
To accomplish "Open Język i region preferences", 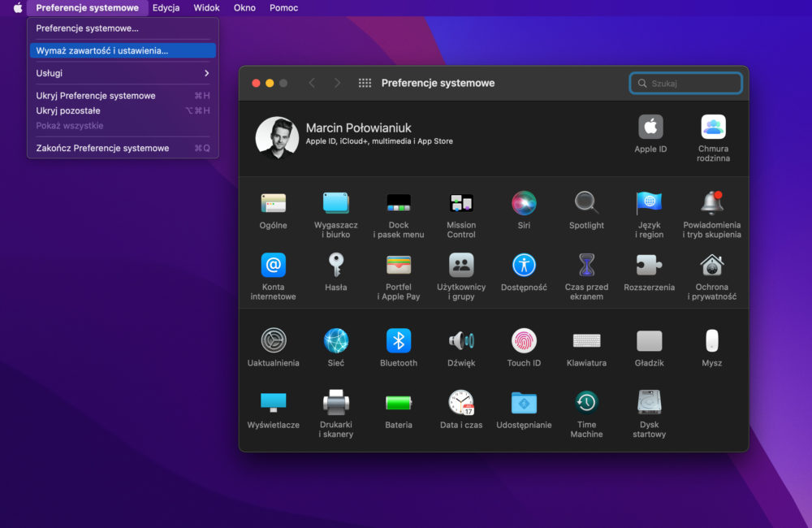I will click(x=649, y=203).
